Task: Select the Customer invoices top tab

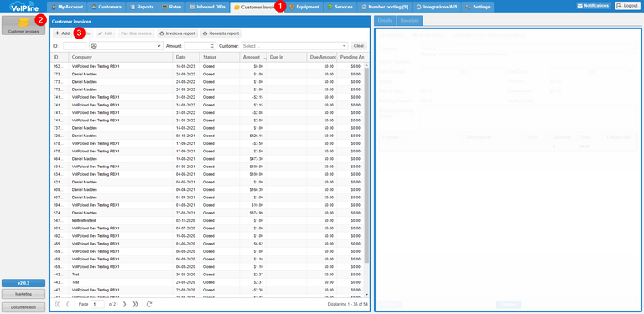Action: (x=257, y=7)
